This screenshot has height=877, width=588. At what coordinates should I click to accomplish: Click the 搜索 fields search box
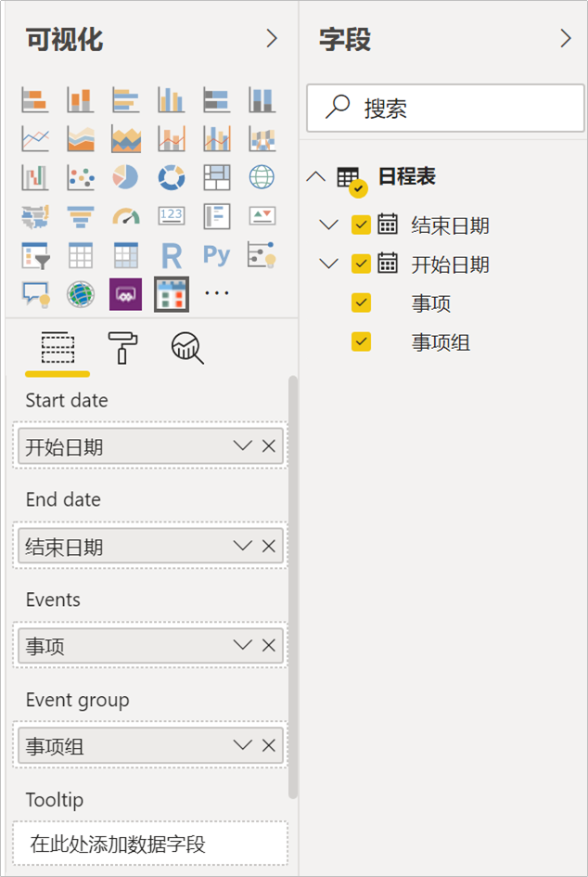click(454, 109)
